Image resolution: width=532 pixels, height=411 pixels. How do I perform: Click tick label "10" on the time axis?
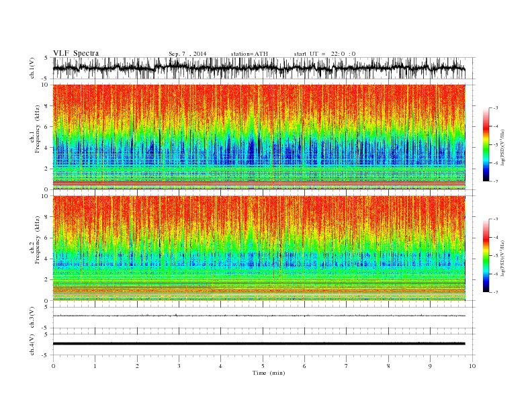pyautogui.click(x=472, y=366)
